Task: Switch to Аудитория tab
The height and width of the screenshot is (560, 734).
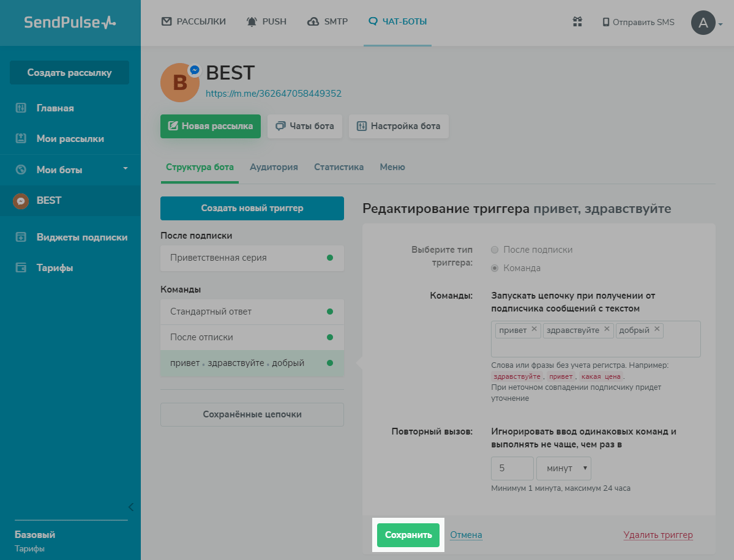Action: click(x=274, y=167)
